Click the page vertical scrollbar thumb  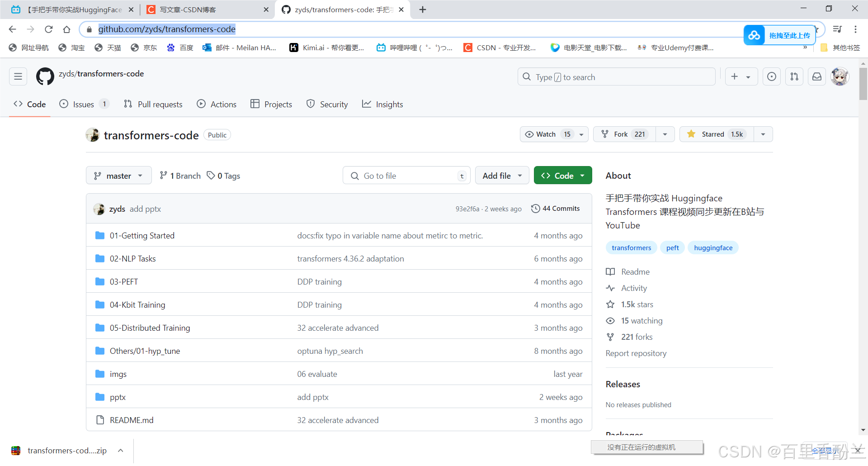(863, 84)
